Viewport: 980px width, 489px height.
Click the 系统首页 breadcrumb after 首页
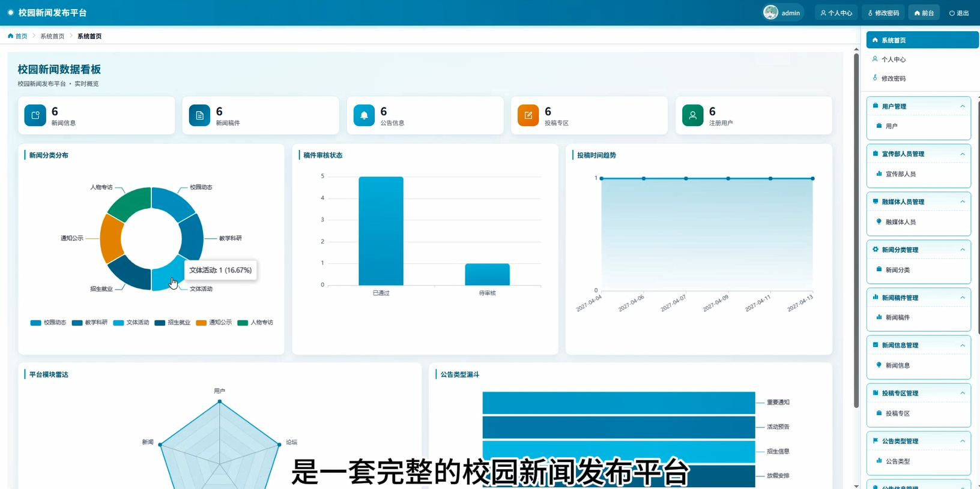point(52,36)
